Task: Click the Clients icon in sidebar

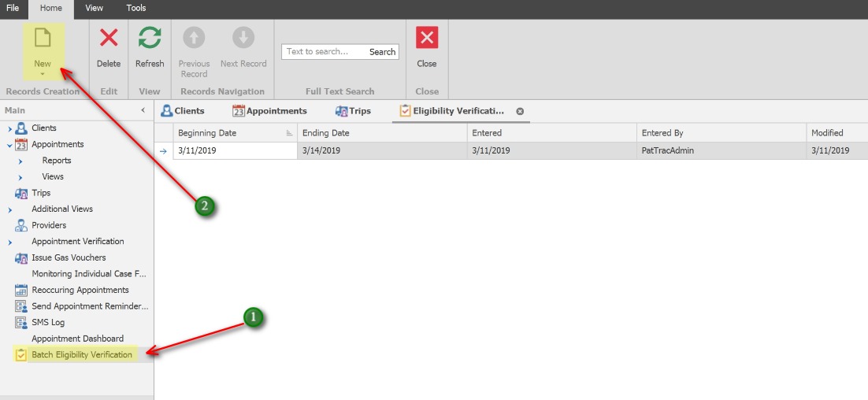Action: [x=21, y=128]
